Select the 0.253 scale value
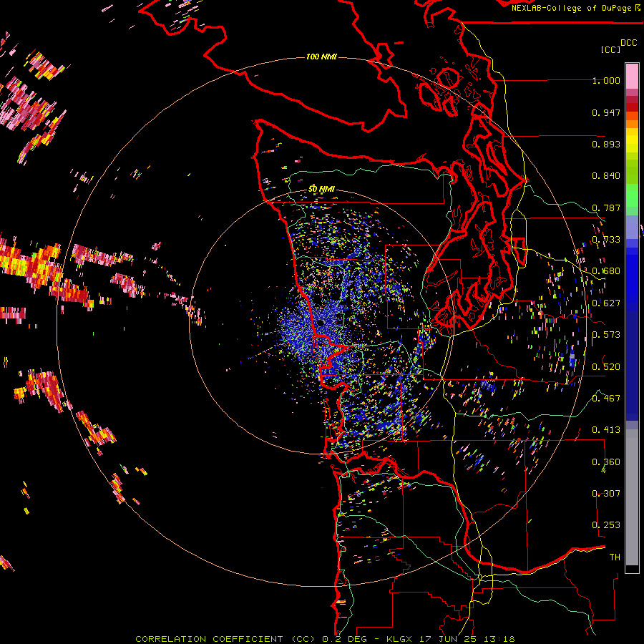 [606, 525]
